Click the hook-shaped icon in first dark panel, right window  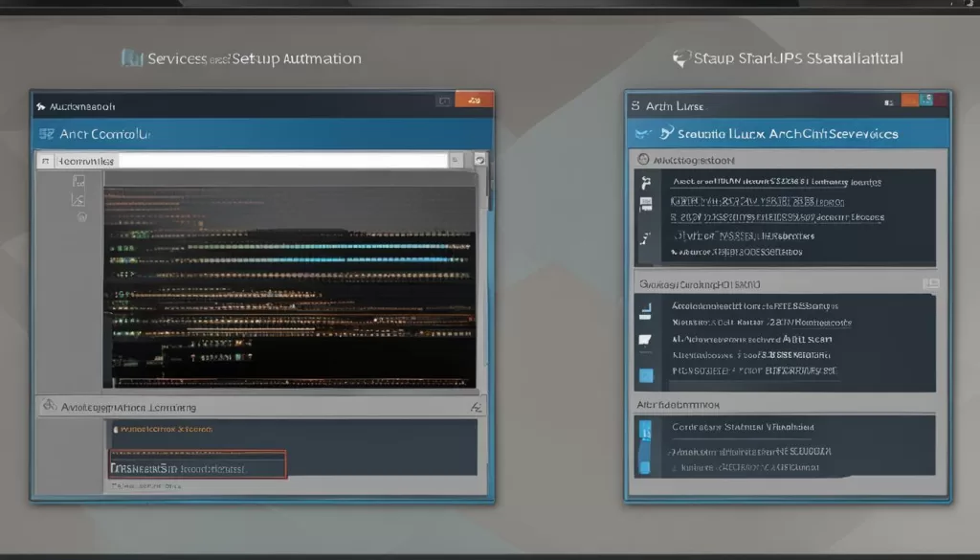click(x=646, y=183)
